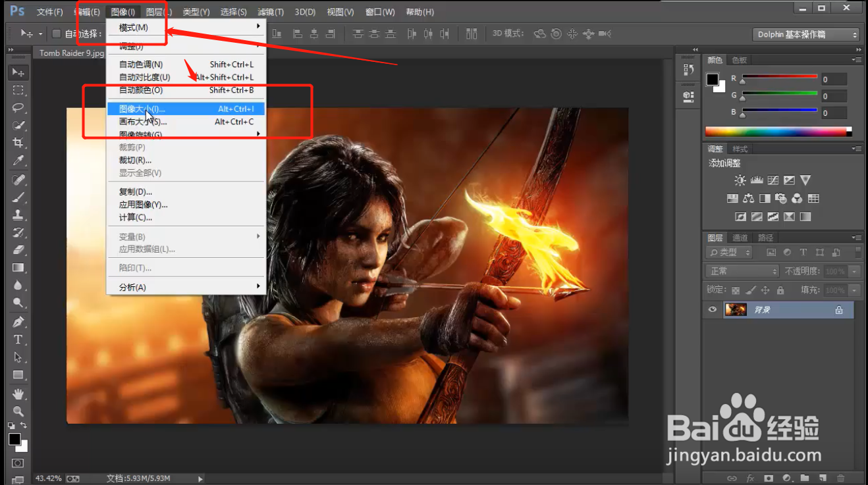Add a Photo Filter adjustment

click(781, 198)
